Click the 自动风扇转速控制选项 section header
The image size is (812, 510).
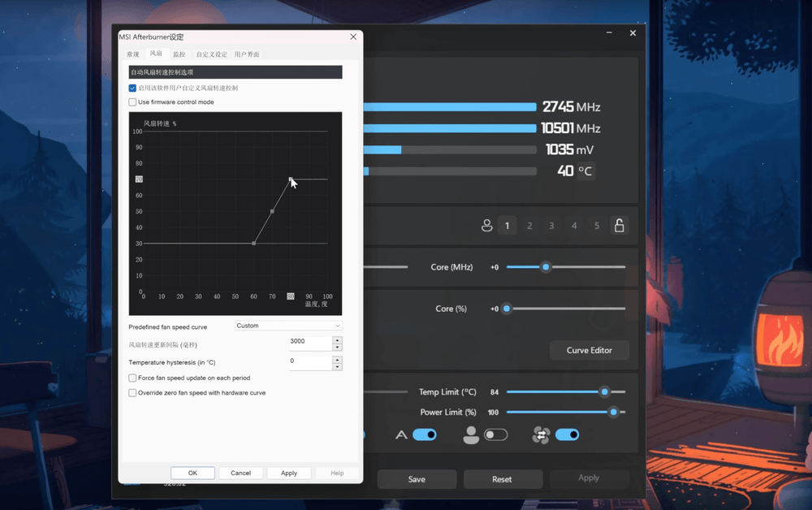pyautogui.click(x=235, y=72)
